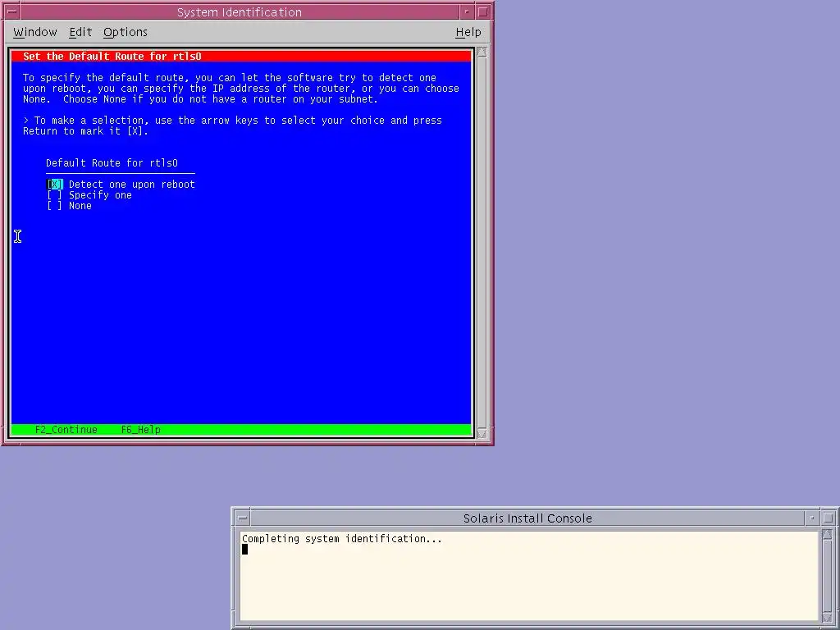Maximize the System Identification window
The height and width of the screenshot is (630, 840).
pyautogui.click(x=482, y=11)
